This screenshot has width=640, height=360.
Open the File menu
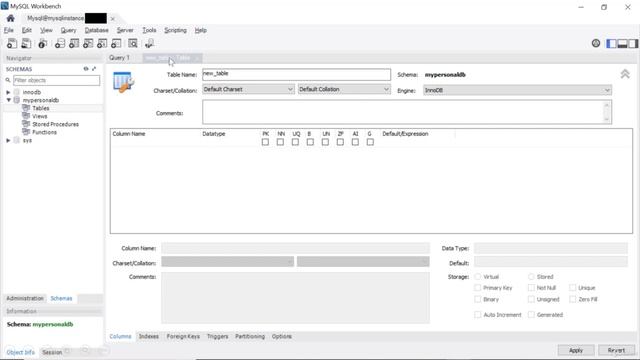(9, 30)
